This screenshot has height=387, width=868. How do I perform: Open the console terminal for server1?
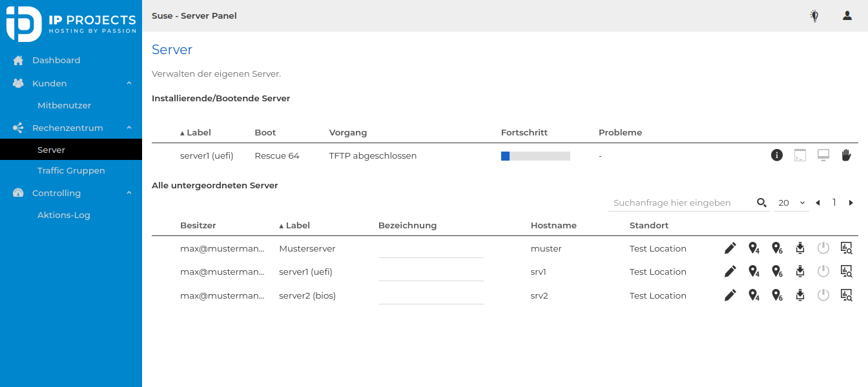point(800,155)
